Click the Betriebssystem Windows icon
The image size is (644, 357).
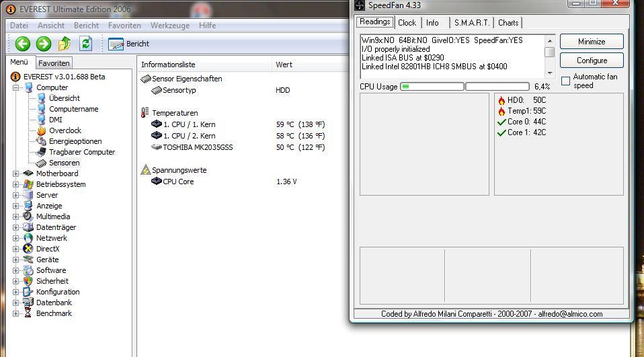[28, 184]
